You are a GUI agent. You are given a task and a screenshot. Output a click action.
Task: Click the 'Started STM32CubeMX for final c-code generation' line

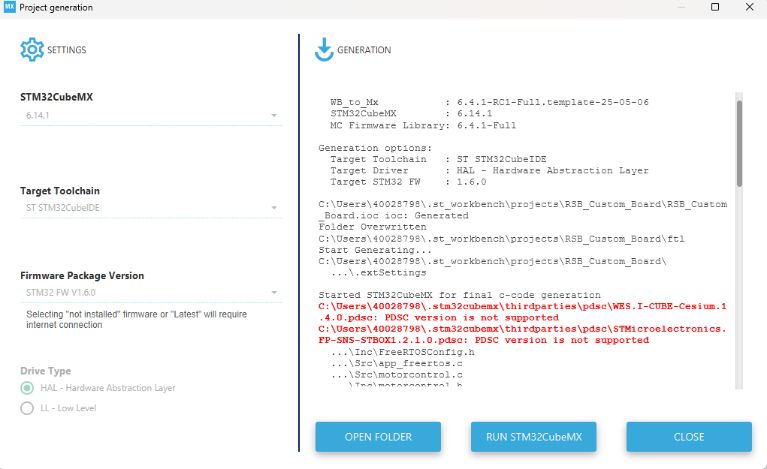coord(459,295)
